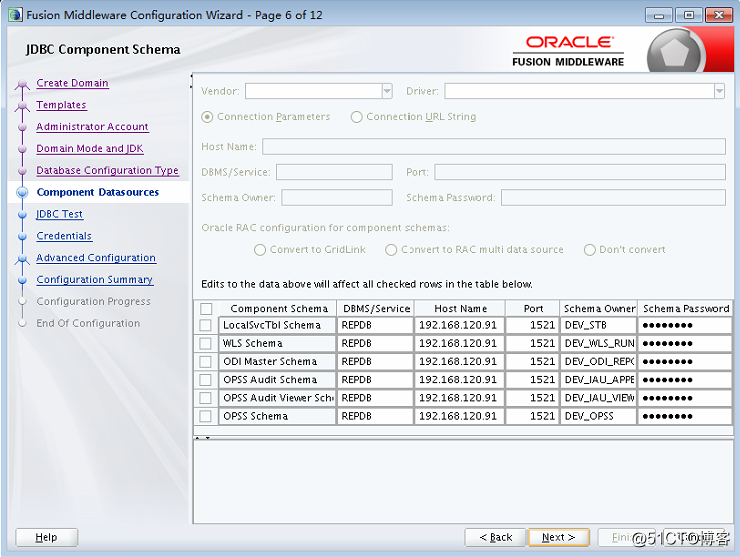Select the DEV_OPSS schema owner cell
740x557 pixels.
click(x=598, y=416)
